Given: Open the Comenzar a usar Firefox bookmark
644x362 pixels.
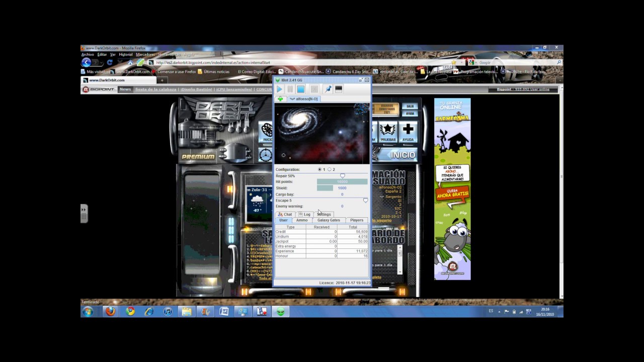Looking at the screenshot, I should point(174,72).
